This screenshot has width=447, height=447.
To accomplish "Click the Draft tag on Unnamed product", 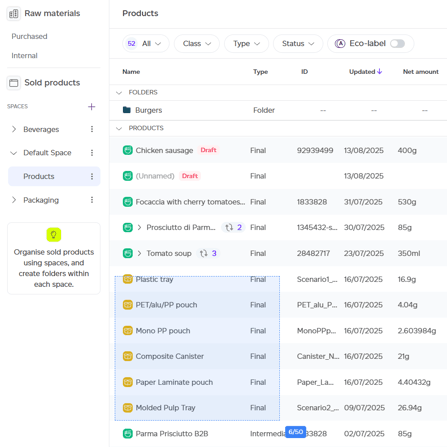I will coord(190,176).
